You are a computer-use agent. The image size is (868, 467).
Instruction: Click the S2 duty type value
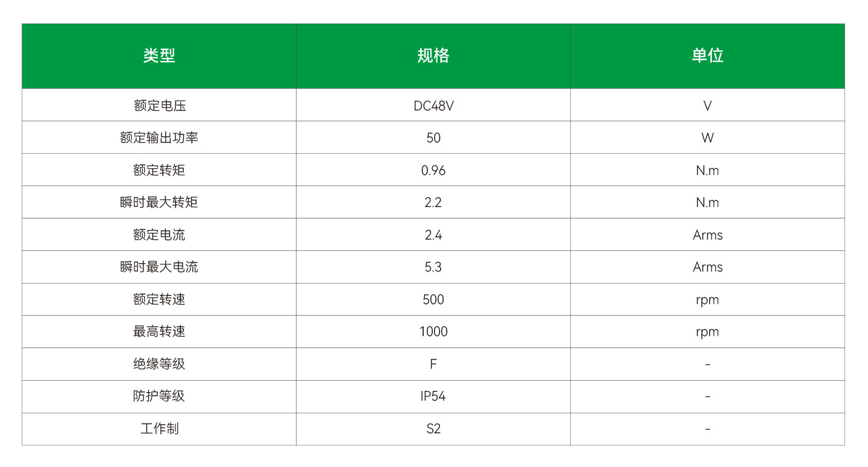(433, 428)
